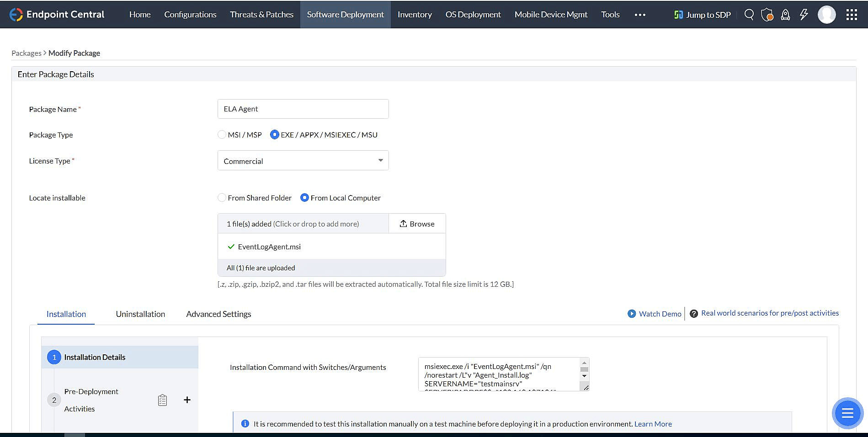This screenshot has height=437, width=868.
Task: Open Threats & Patches menu
Action: tap(261, 15)
